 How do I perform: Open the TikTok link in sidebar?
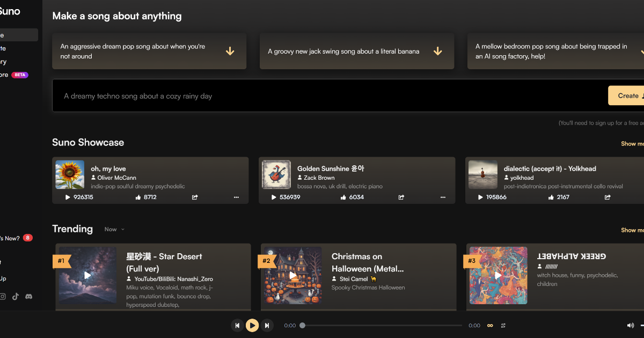click(16, 296)
